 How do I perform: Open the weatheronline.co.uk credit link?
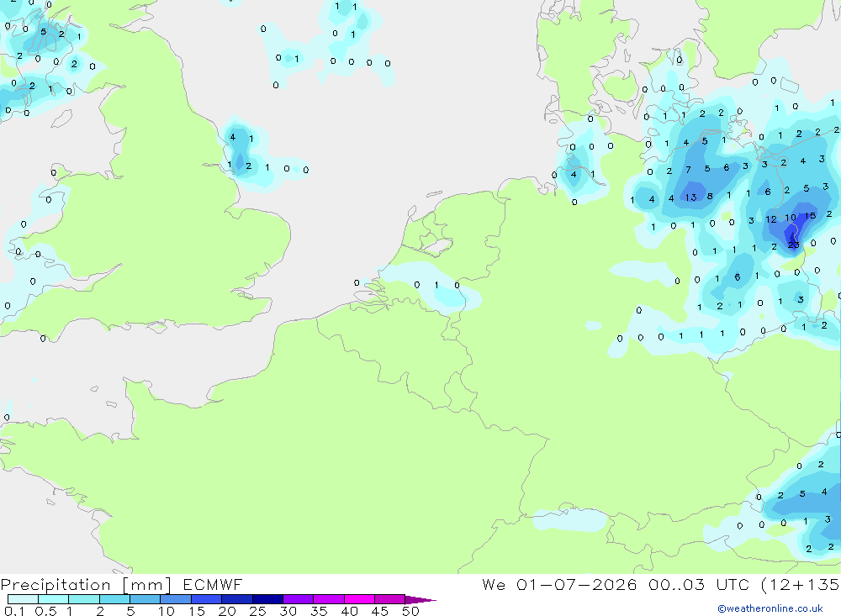[x=770, y=608]
